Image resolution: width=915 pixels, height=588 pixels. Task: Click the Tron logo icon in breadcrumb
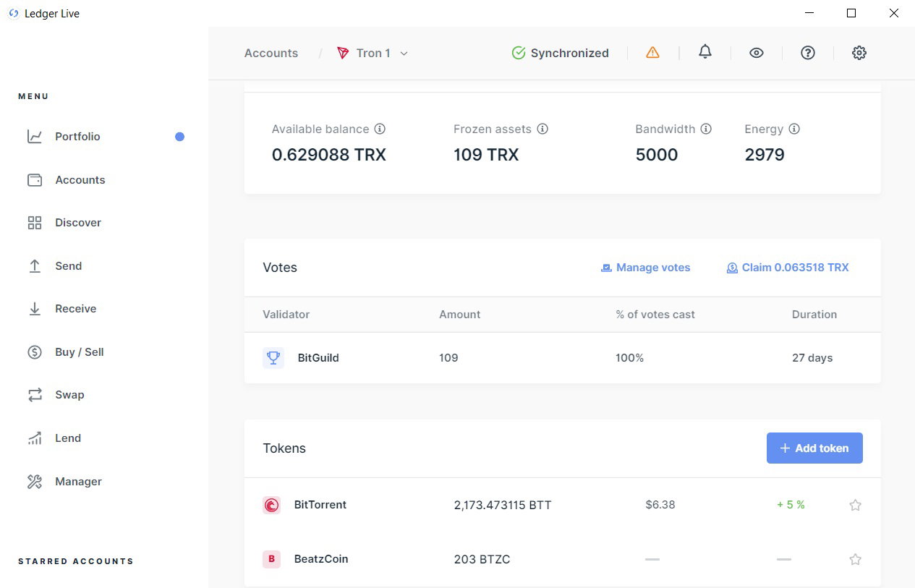click(x=343, y=53)
